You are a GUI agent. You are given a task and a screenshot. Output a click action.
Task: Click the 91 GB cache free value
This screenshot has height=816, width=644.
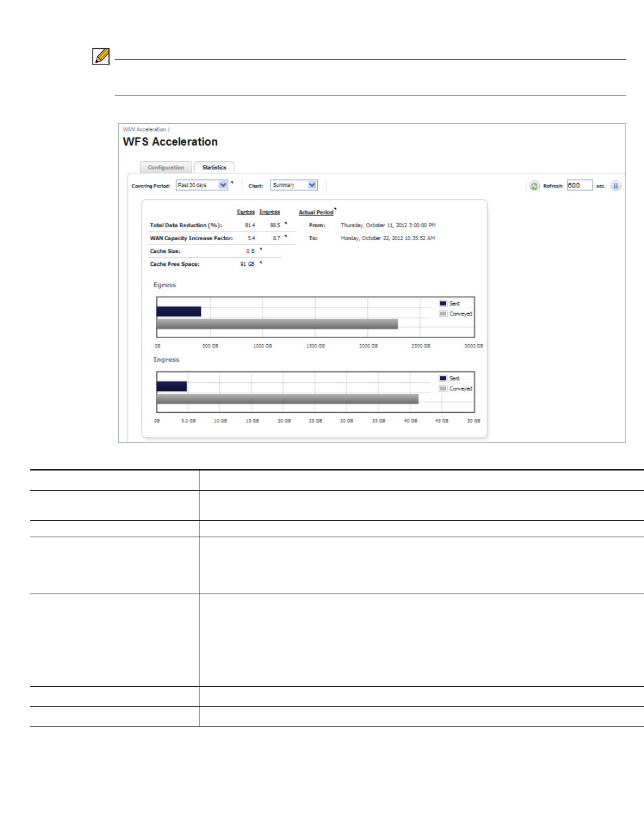click(247, 264)
